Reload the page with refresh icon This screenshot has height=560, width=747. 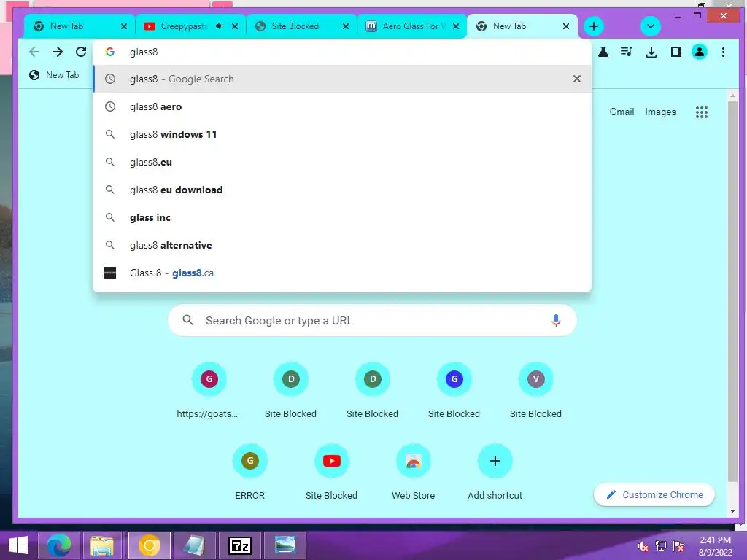pyautogui.click(x=81, y=52)
